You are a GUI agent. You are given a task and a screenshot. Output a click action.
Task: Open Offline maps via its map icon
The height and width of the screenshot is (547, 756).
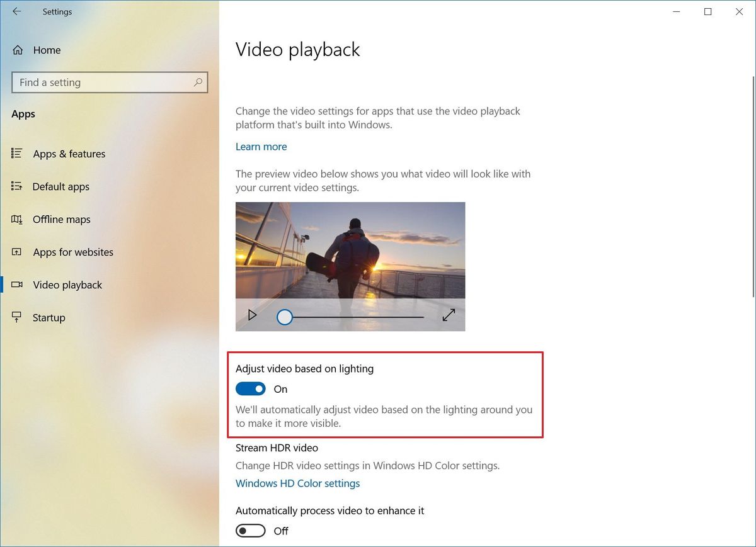coord(16,219)
